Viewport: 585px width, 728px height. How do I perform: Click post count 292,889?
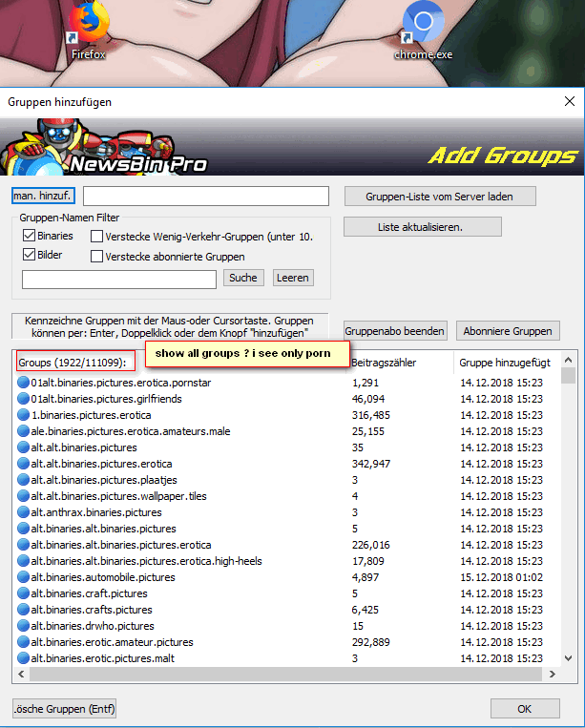coord(371,642)
